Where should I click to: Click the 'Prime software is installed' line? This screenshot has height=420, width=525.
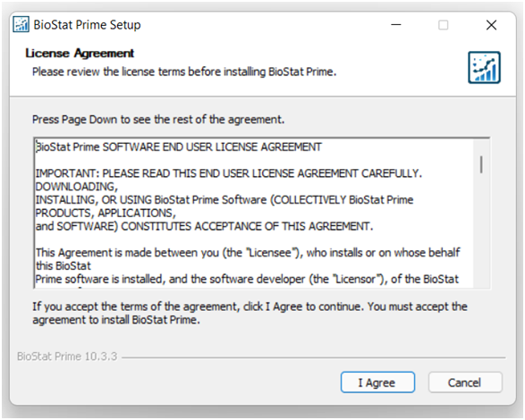[247, 279]
